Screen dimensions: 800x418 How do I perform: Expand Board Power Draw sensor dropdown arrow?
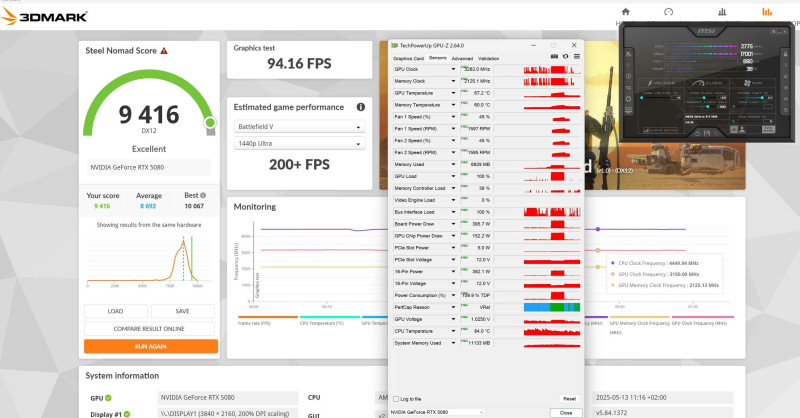(x=453, y=224)
